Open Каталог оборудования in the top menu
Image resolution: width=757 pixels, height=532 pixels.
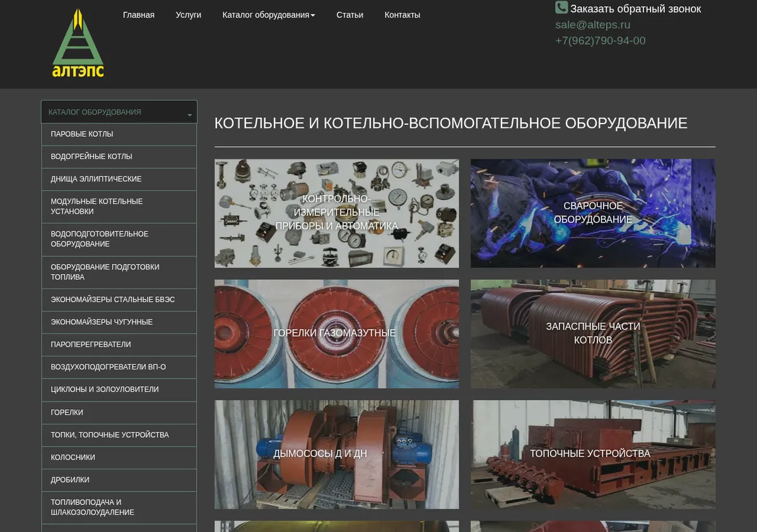pos(269,15)
